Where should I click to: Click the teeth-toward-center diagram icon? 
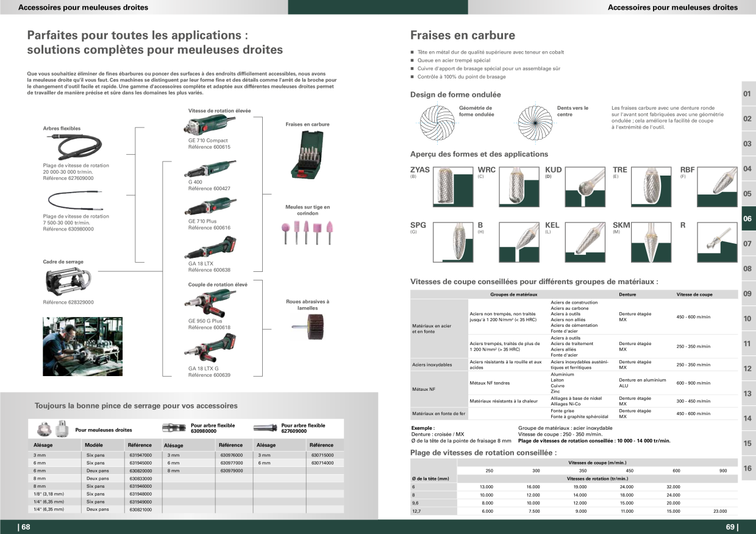535,123
